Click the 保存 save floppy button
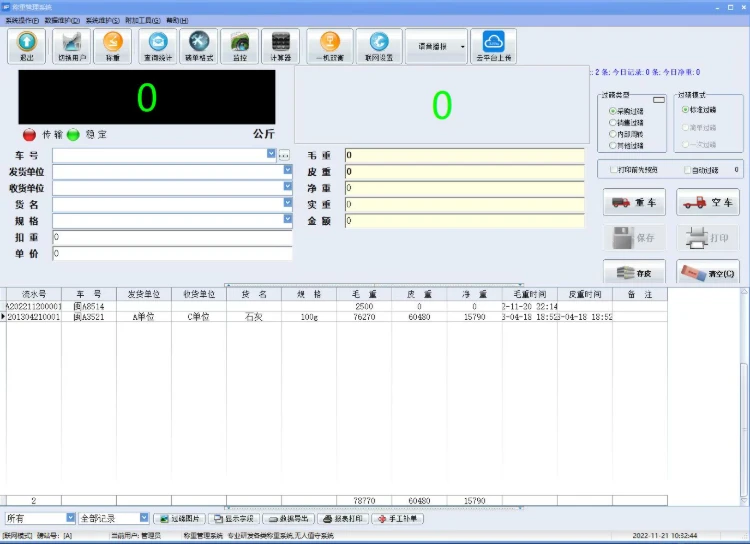Image resolution: width=750 pixels, height=544 pixels. 634,238
